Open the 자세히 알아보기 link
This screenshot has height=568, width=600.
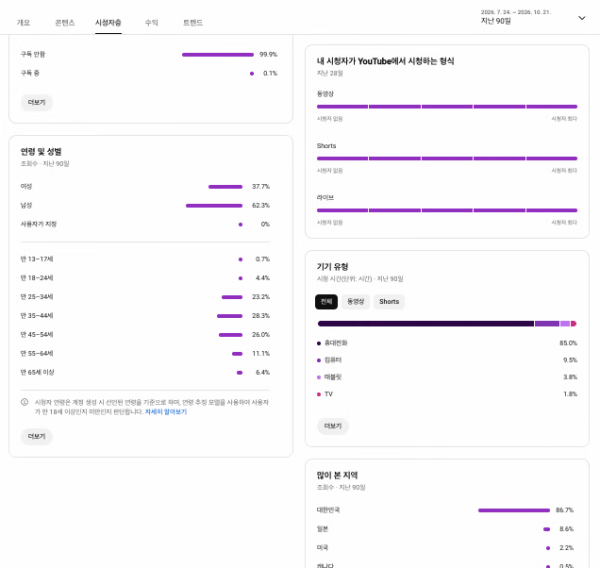pos(166,411)
